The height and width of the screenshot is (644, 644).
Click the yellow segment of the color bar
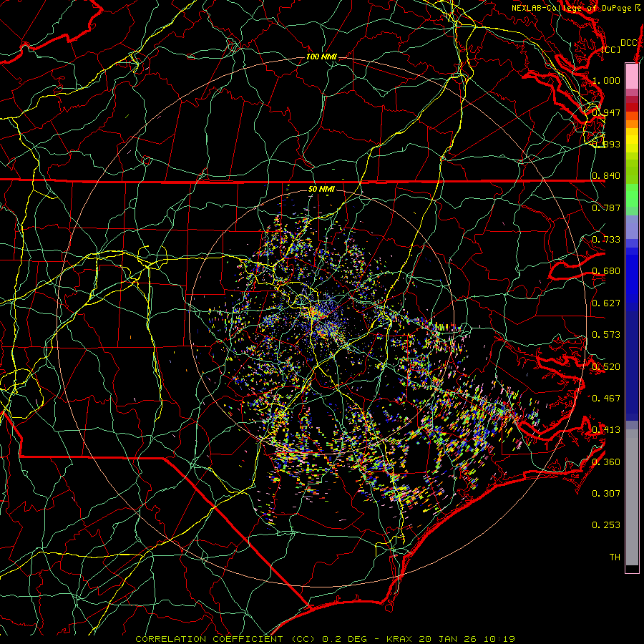[632, 141]
